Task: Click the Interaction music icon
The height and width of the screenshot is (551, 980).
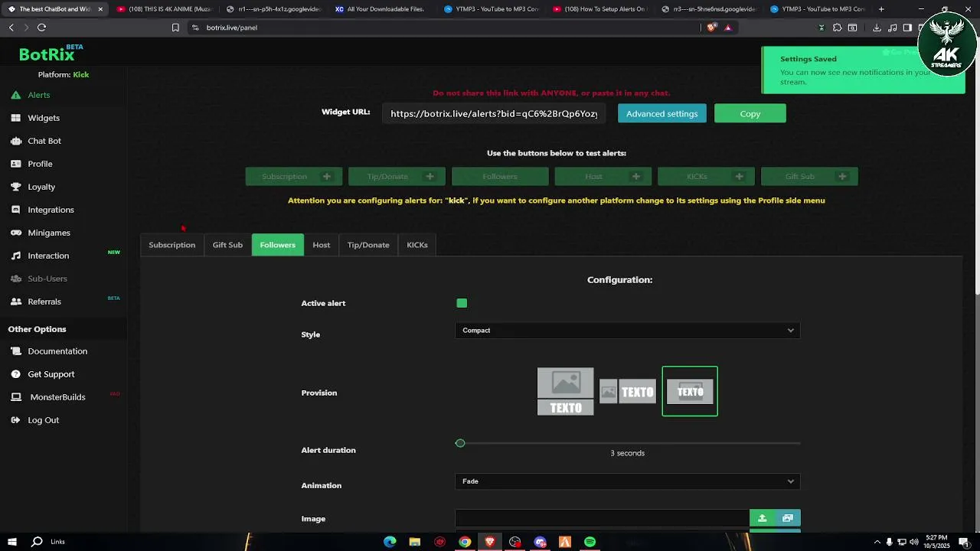Action: pos(15,256)
